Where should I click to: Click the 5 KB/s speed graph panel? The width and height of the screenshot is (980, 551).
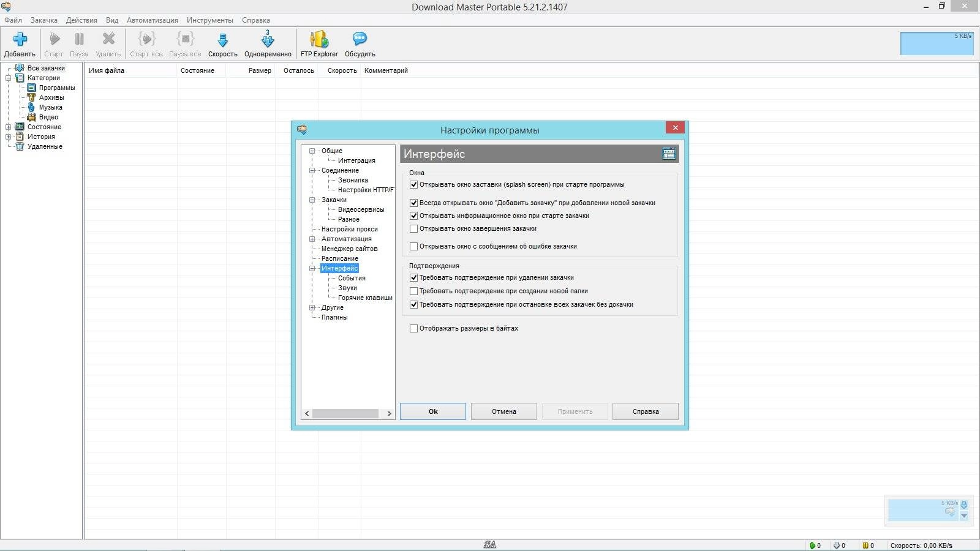coord(937,43)
